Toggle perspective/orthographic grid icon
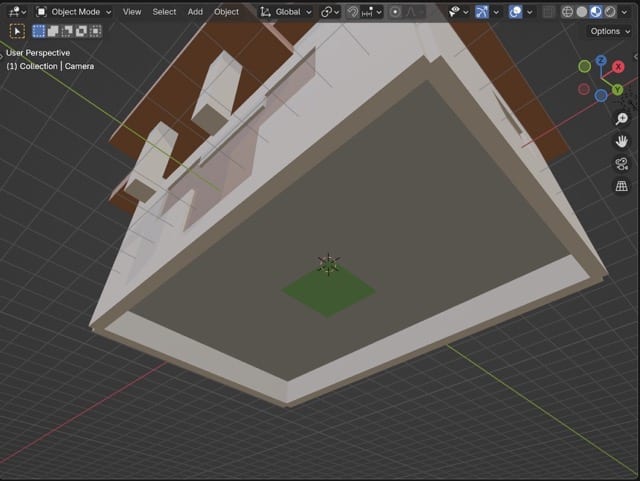Viewport: 640px width, 481px height. tap(622, 187)
